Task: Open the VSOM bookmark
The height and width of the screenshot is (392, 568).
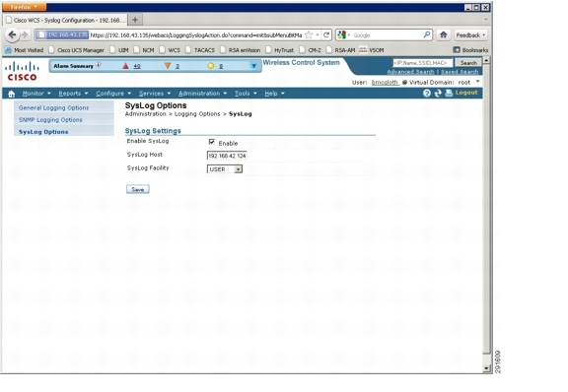Action: coord(372,50)
